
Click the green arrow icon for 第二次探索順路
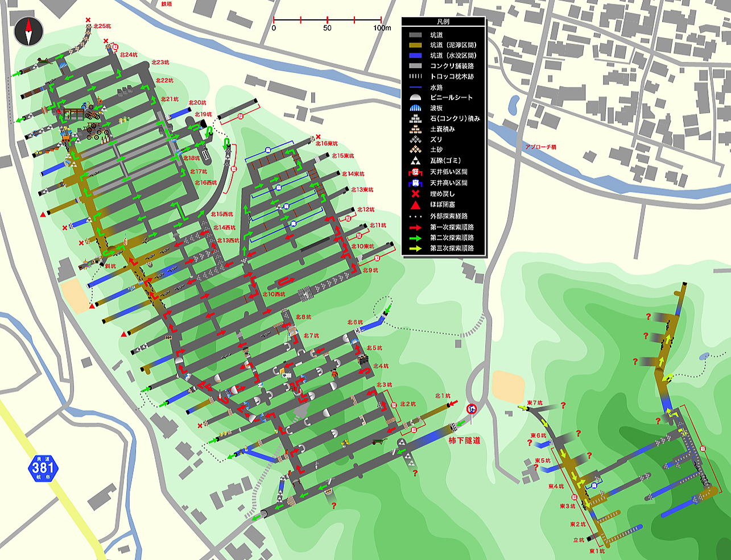tap(416, 238)
